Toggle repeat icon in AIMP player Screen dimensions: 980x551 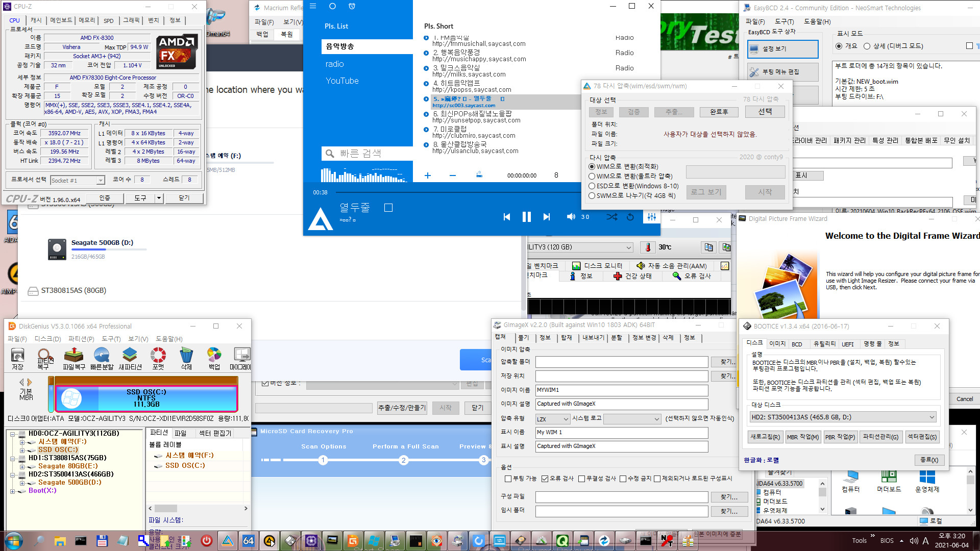click(x=630, y=217)
